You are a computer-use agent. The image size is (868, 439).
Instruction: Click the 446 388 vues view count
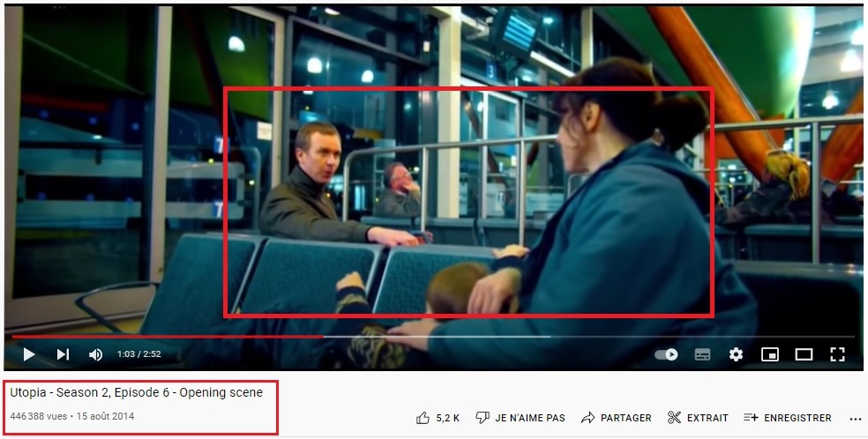point(39,416)
